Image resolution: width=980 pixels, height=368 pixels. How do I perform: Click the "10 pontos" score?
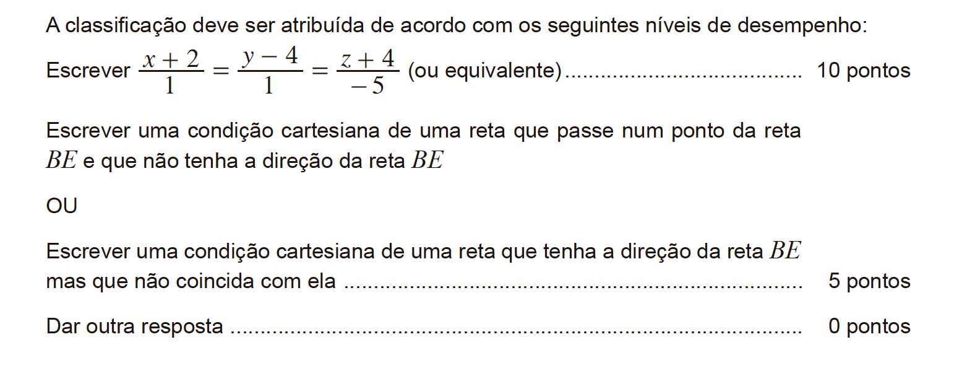863,71
